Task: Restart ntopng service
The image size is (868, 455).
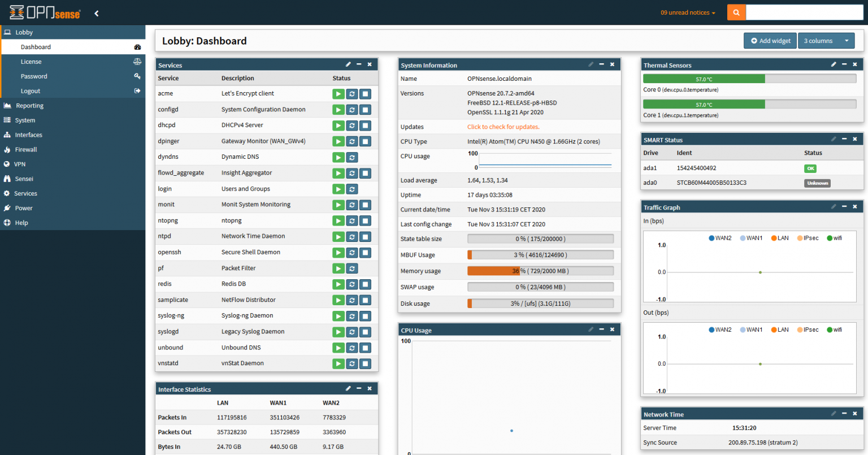Action: click(x=352, y=220)
